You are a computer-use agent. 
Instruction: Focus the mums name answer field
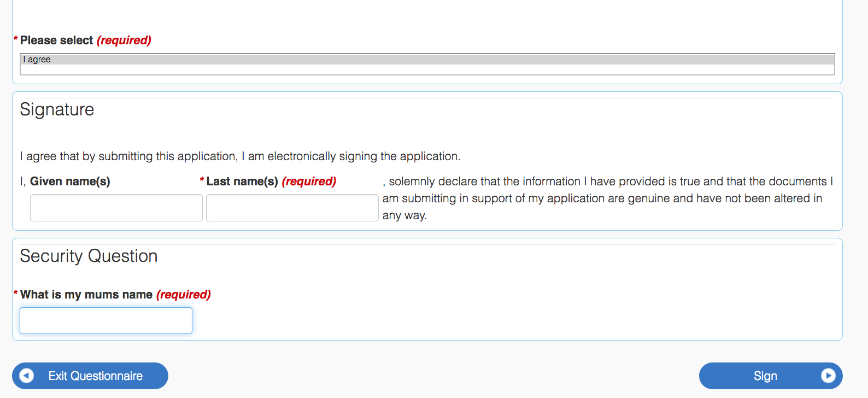(x=106, y=320)
